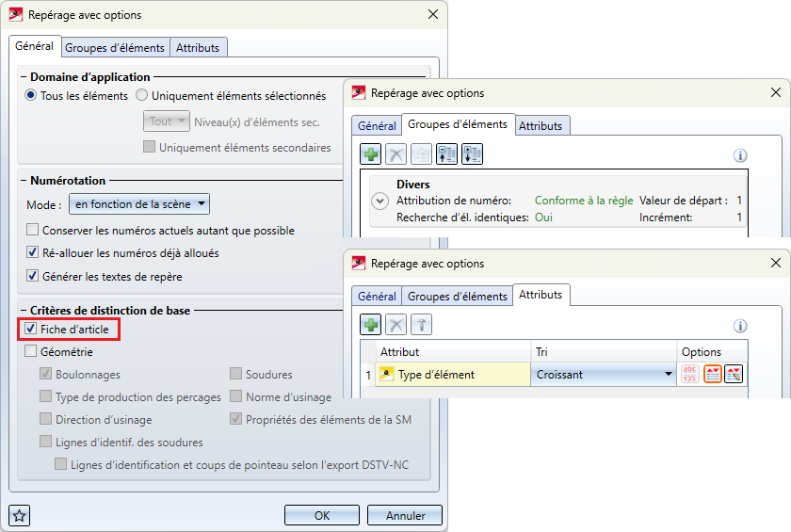Click the info icon beside the Attribut table toolbar

pos(740,326)
